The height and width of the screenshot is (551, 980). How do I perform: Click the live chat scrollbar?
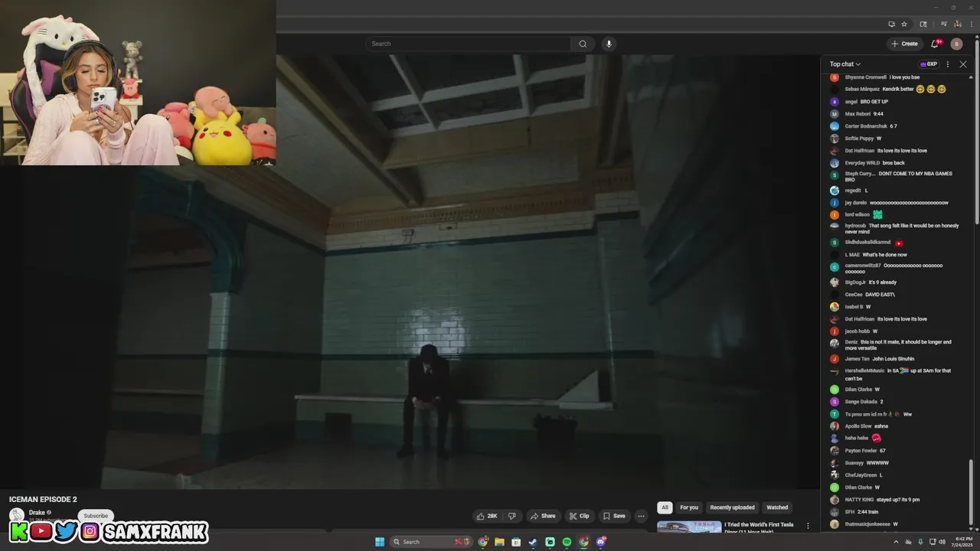click(970, 492)
